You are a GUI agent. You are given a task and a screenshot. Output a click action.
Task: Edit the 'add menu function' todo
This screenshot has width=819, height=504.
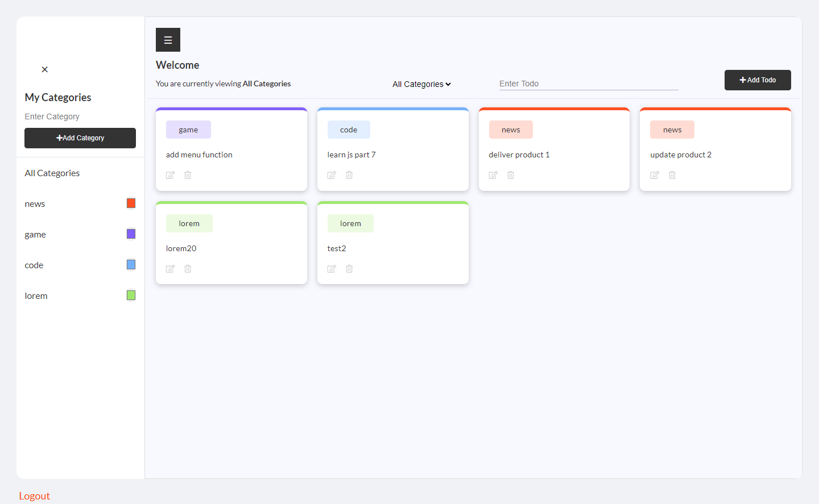170,175
